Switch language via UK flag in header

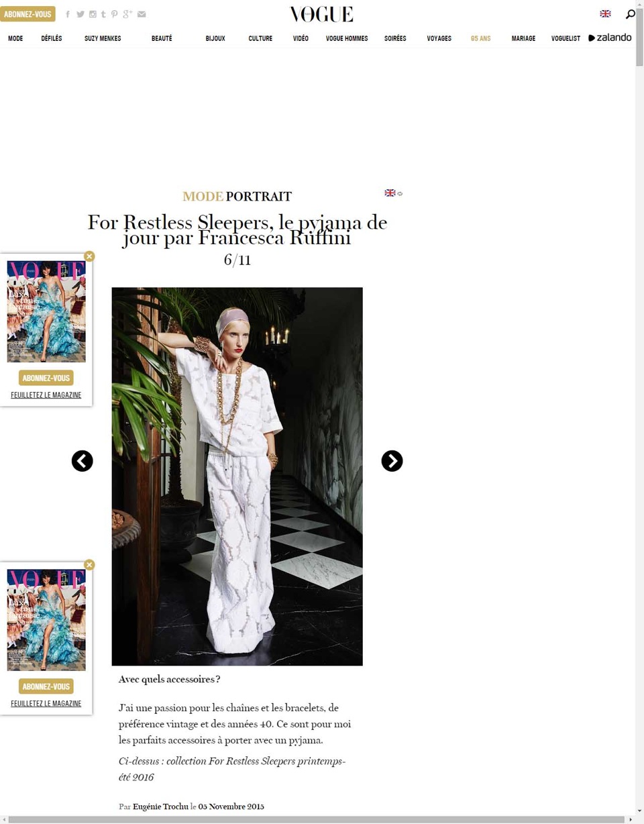click(x=605, y=13)
